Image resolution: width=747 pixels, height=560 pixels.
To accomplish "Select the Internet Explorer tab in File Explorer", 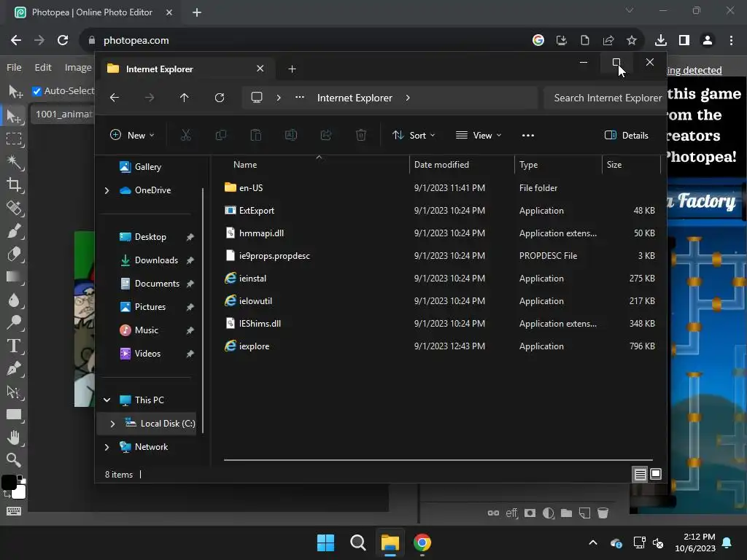I will point(187,69).
